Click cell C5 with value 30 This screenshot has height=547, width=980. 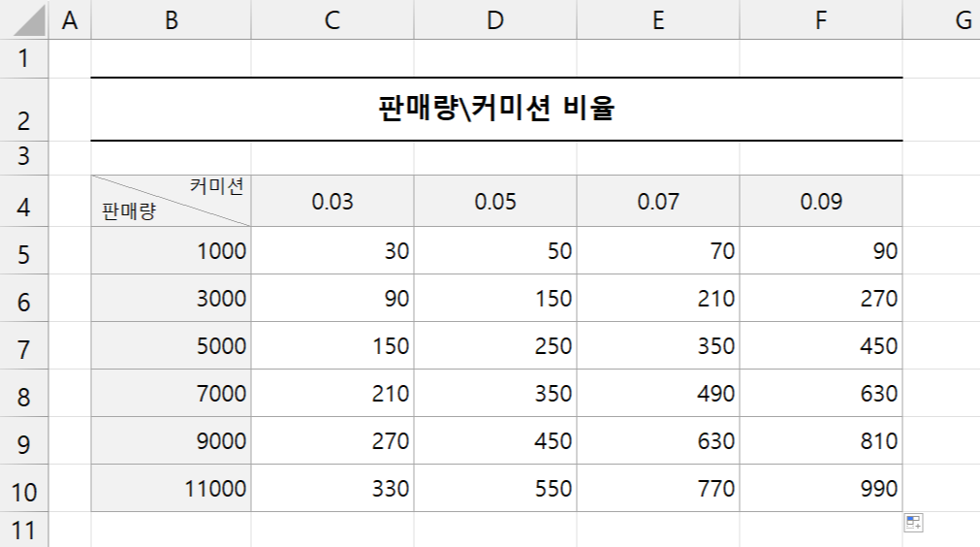point(332,250)
